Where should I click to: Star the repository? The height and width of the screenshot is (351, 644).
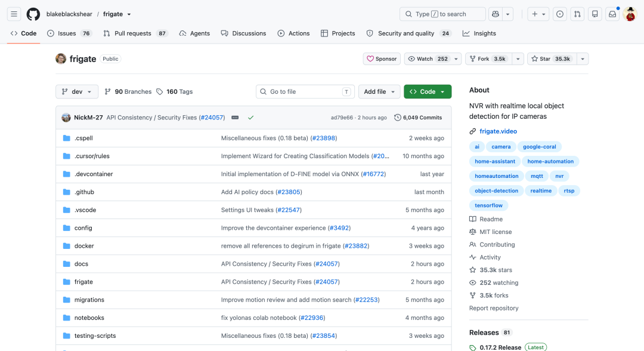(552, 59)
